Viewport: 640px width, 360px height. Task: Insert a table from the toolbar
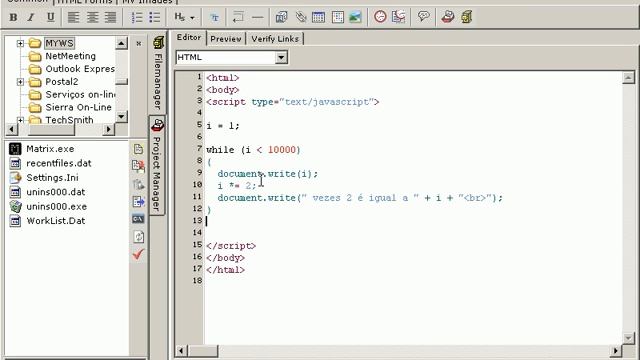(x=318, y=18)
